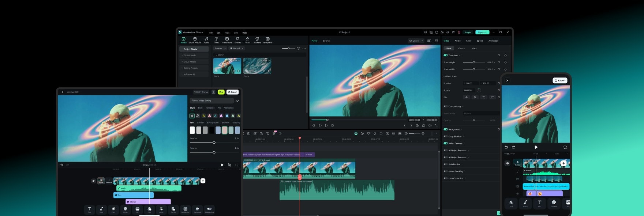Switch to the Color tab

pyautogui.click(x=468, y=41)
